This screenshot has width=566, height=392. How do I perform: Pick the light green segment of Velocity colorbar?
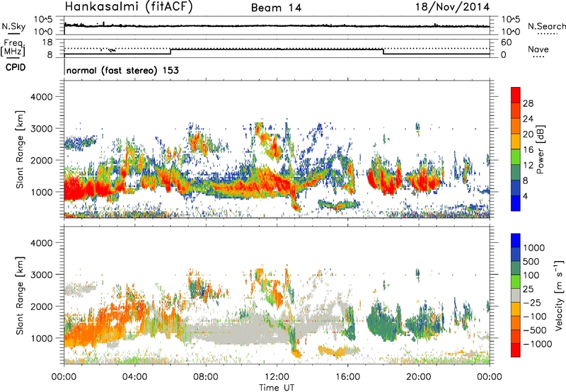point(516,282)
